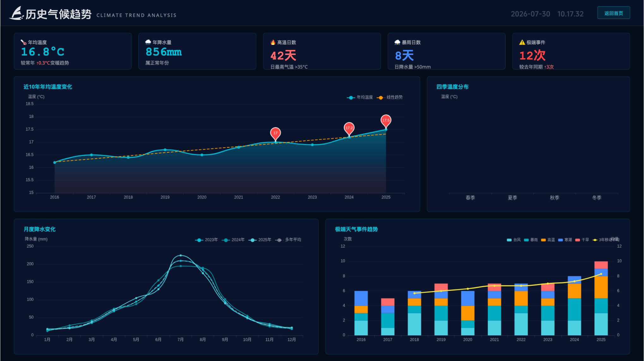The image size is (644, 361).
Task: Click the red 干旱 segment of 2025 bar
Action: click(x=601, y=265)
